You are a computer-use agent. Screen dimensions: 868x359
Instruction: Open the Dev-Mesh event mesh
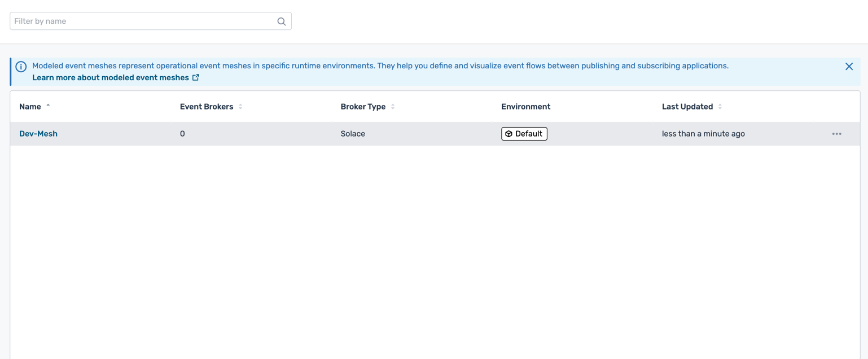[38, 134]
